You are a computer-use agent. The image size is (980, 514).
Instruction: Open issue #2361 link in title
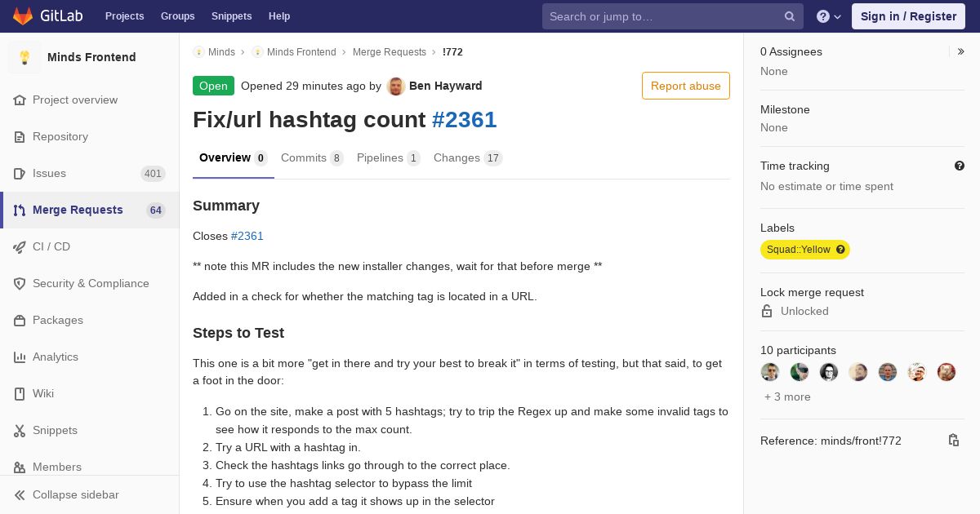(x=464, y=120)
